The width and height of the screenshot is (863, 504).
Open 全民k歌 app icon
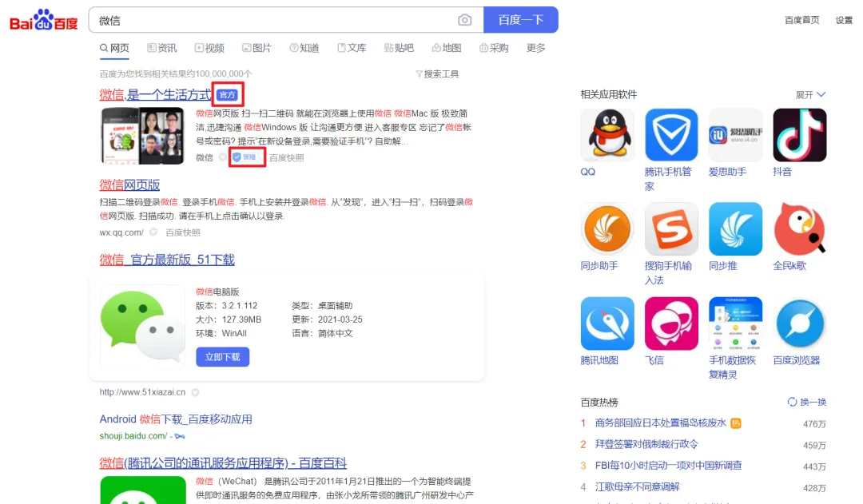tap(799, 229)
